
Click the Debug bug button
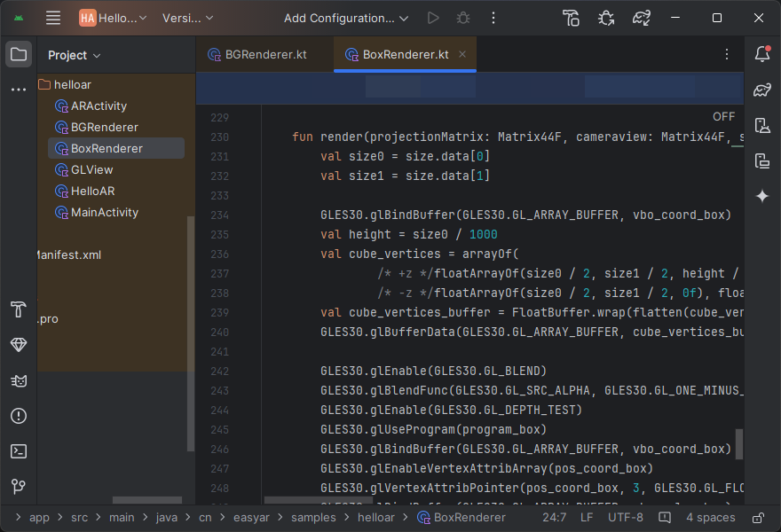click(x=462, y=18)
